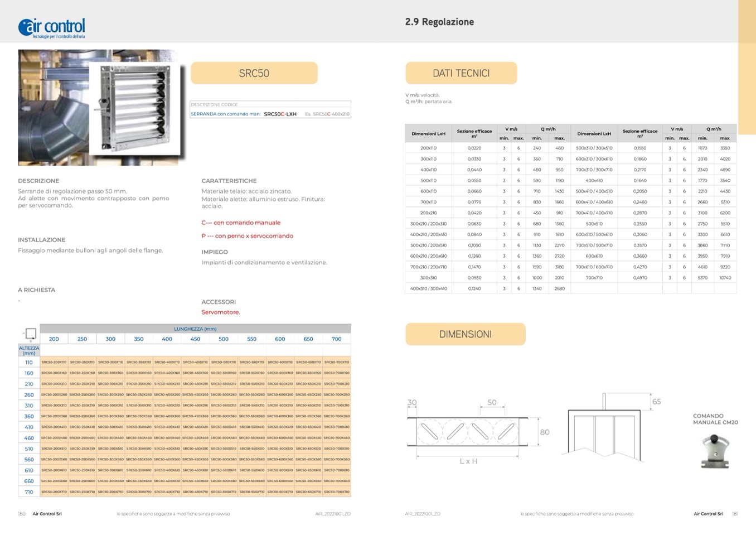Select the 450 length column header
Viewport: 756px width, 535px height.
click(195, 339)
